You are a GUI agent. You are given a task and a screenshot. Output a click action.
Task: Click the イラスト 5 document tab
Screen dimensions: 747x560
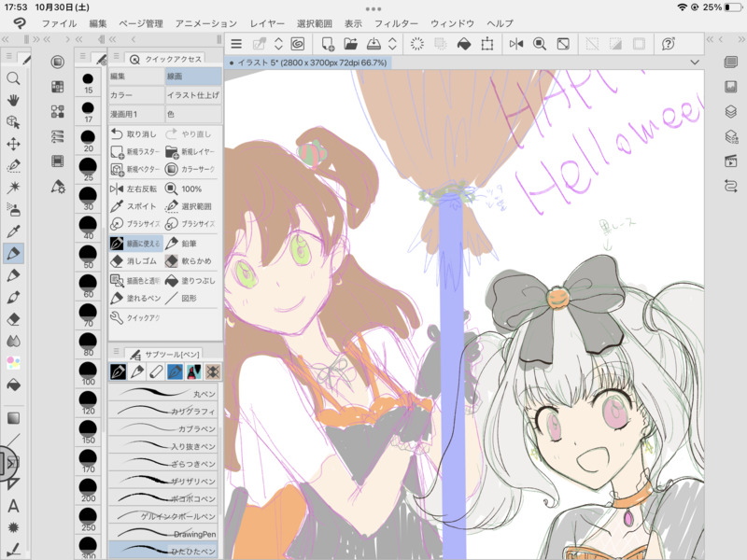[308, 63]
